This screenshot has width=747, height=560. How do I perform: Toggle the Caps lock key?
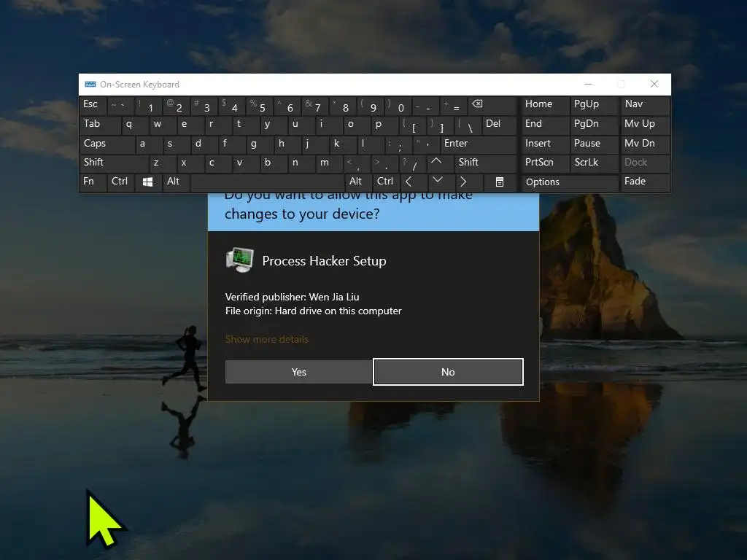107,144
